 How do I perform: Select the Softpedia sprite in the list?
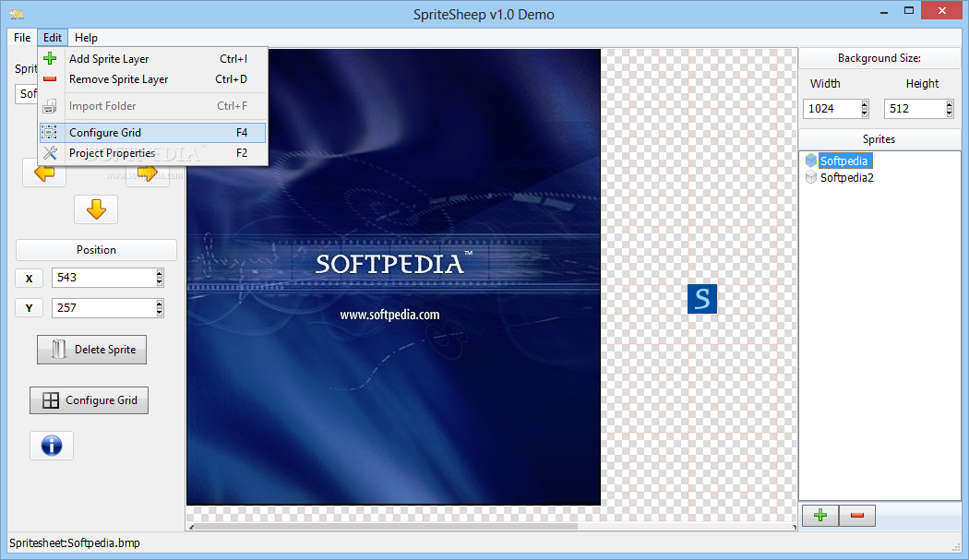[843, 161]
